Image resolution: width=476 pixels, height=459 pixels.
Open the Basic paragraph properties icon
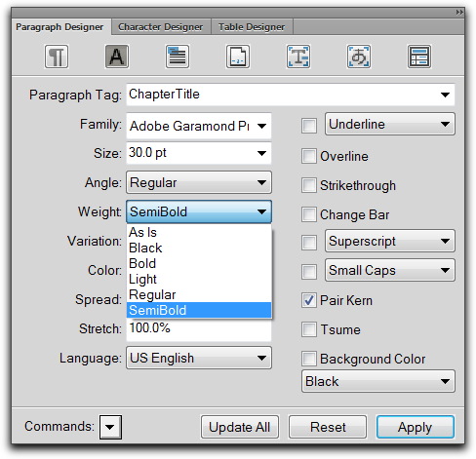coord(57,57)
